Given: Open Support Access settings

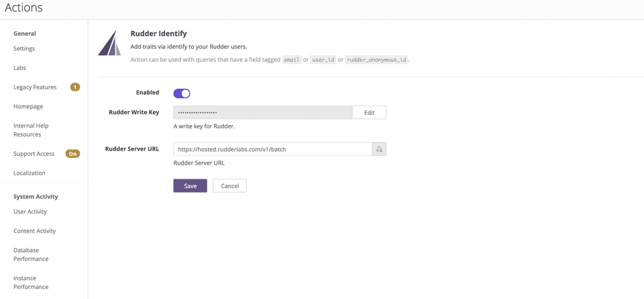Looking at the screenshot, I should coord(34,154).
